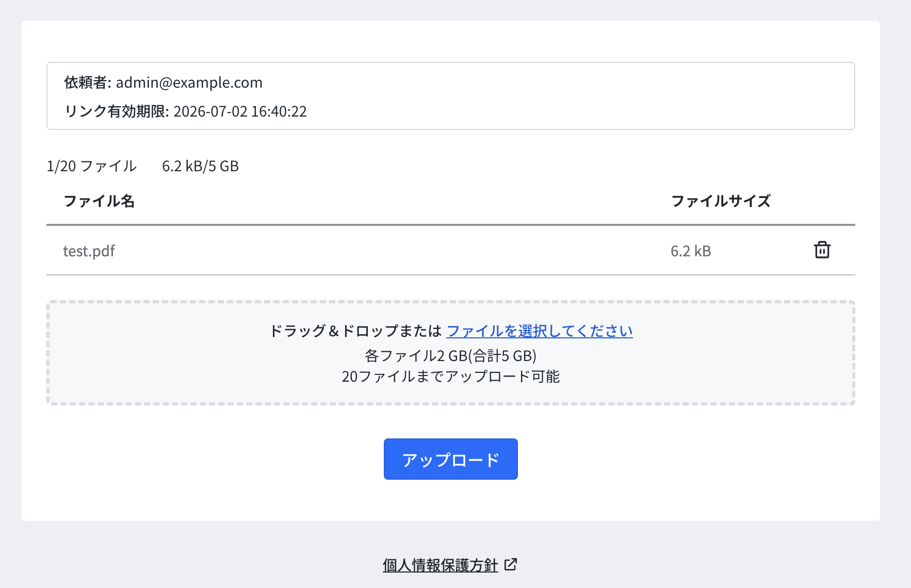Select the test.pdf file name
911x588 pixels.
tap(89, 251)
